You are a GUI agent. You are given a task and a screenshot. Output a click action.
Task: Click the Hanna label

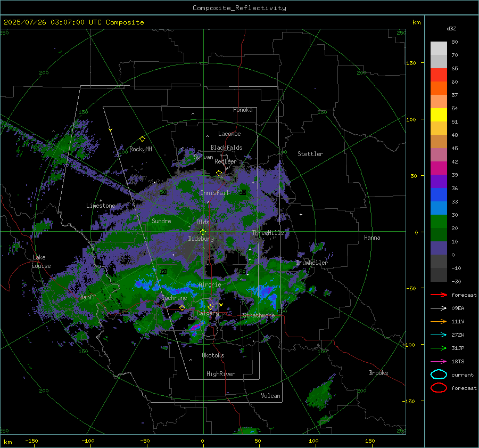[x=372, y=238]
